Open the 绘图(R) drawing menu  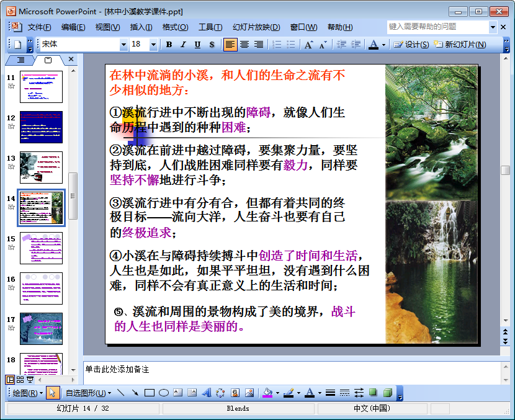(27, 393)
